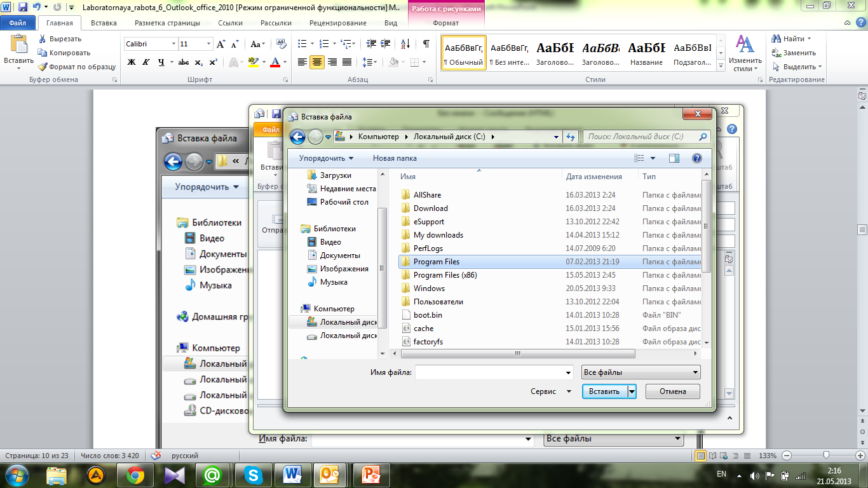The width and height of the screenshot is (868, 488).
Task: Open the Файл tab
Action: (18, 23)
